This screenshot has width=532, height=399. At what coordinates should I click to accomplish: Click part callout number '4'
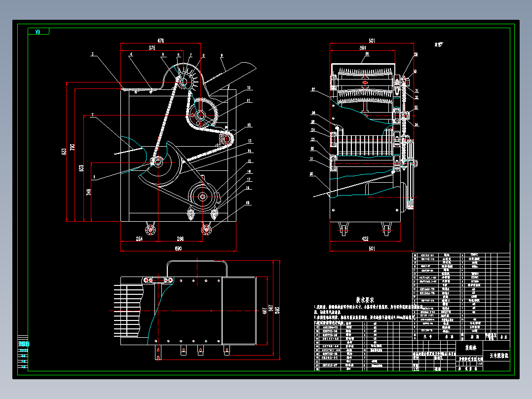tap(131, 54)
